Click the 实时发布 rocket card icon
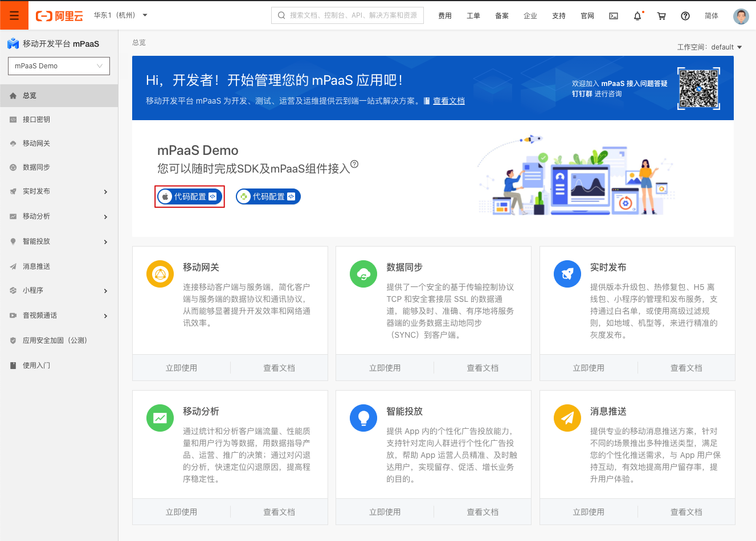This screenshot has width=756, height=541. [x=567, y=274]
